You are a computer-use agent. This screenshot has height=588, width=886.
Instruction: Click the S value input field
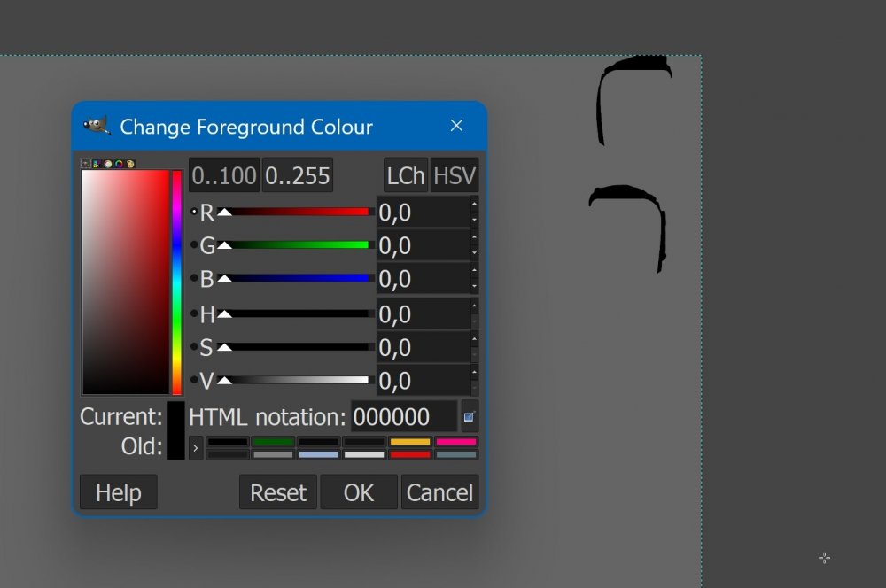pyautogui.click(x=424, y=347)
